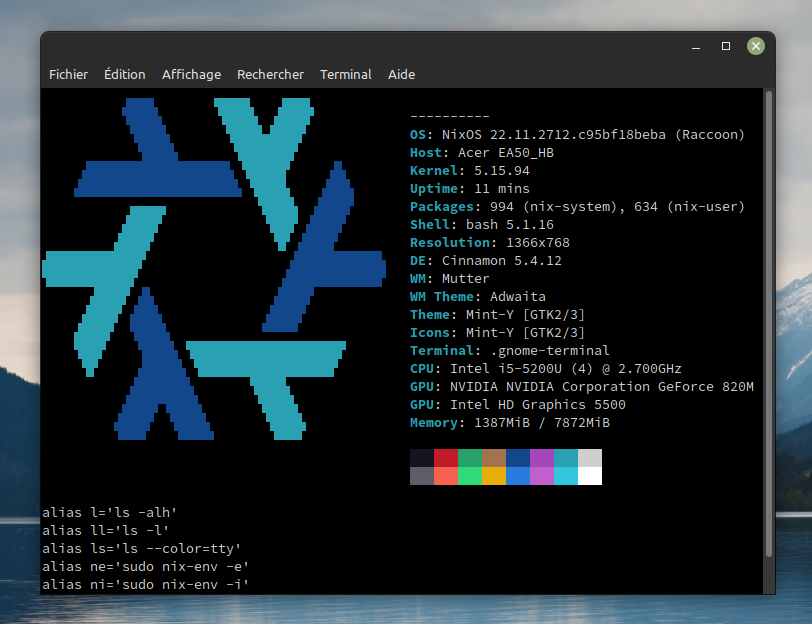Open the Édition menu
Viewport: 812px width, 624px height.
tap(124, 74)
